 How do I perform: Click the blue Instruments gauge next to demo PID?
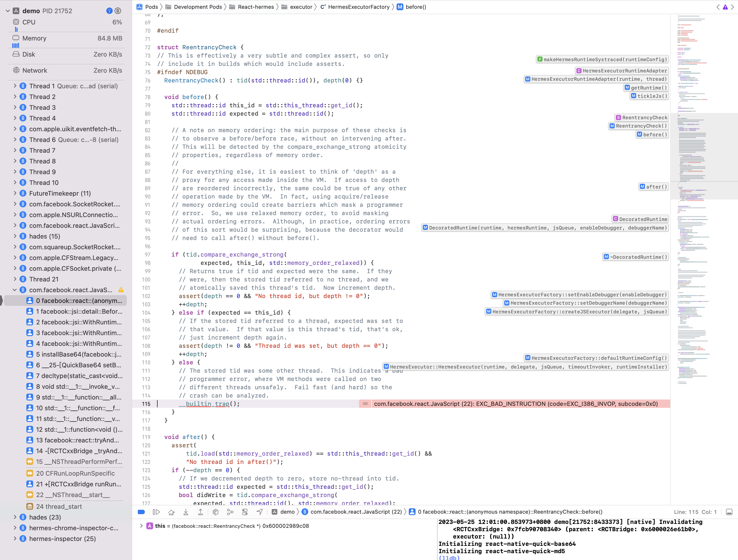(x=109, y=11)
